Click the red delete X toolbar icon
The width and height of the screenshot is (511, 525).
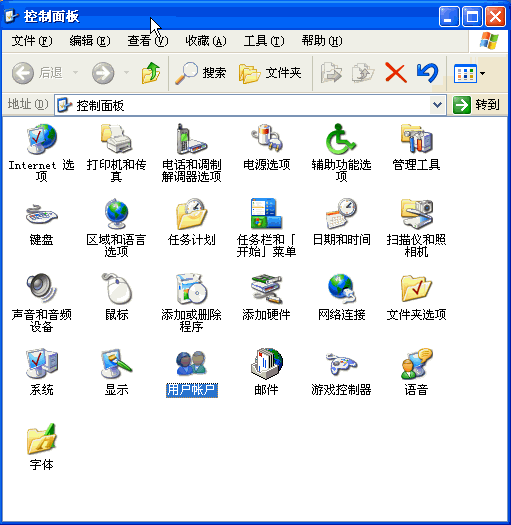pos(396,73)
